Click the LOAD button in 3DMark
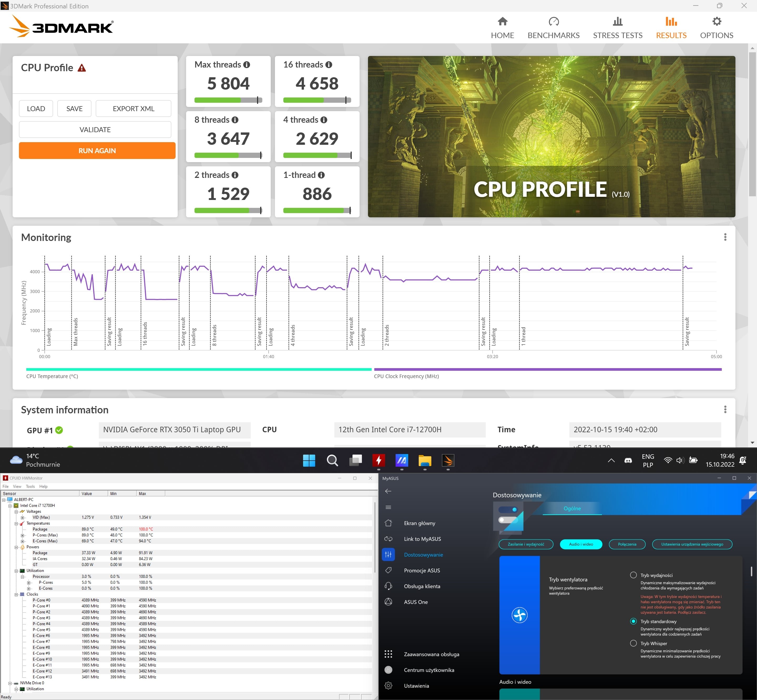The height and width of the screenshot is (700, 757). 36,109
